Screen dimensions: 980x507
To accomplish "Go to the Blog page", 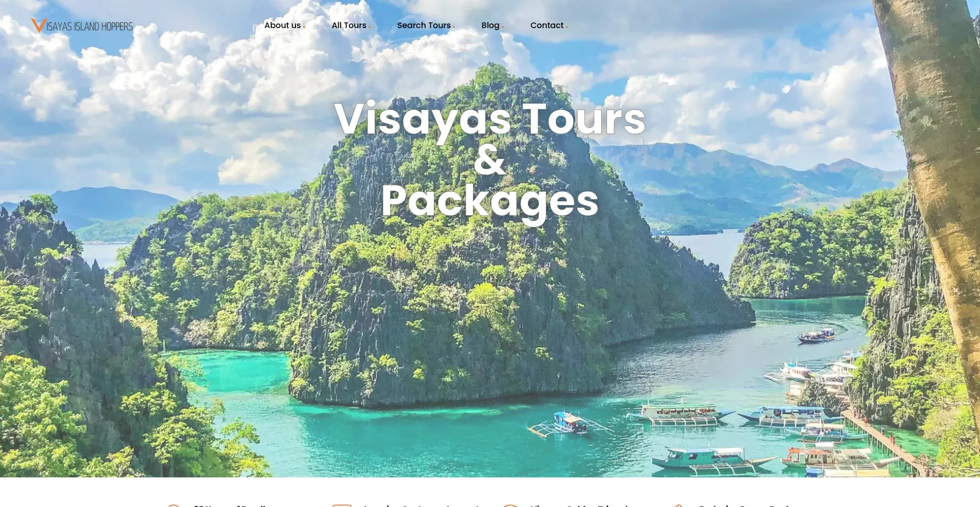I will coord(491,26).
